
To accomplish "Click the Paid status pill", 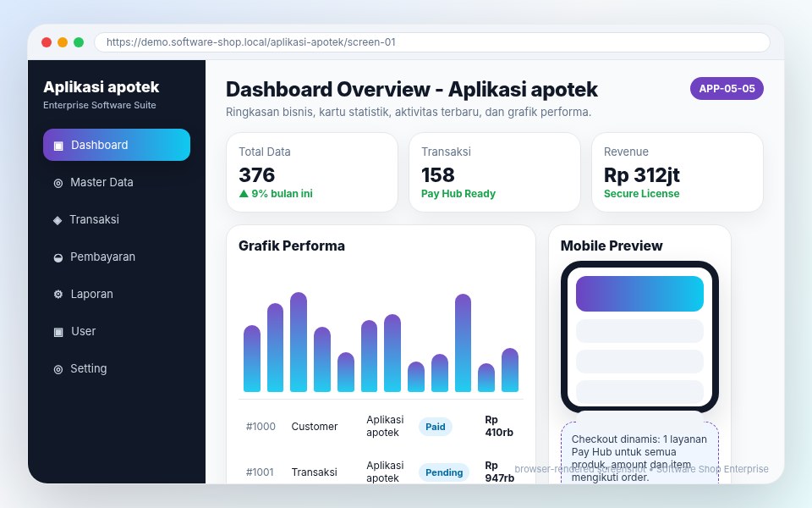I will [x=435, y=427].
